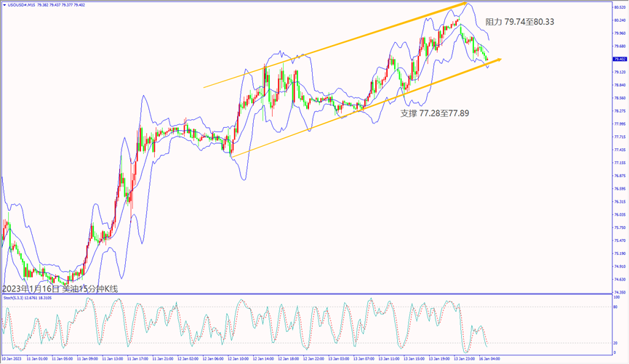This screenshot has height=364, width=629.
Task: Click the 79.960 price scale label
Action: tap(619, 33)
